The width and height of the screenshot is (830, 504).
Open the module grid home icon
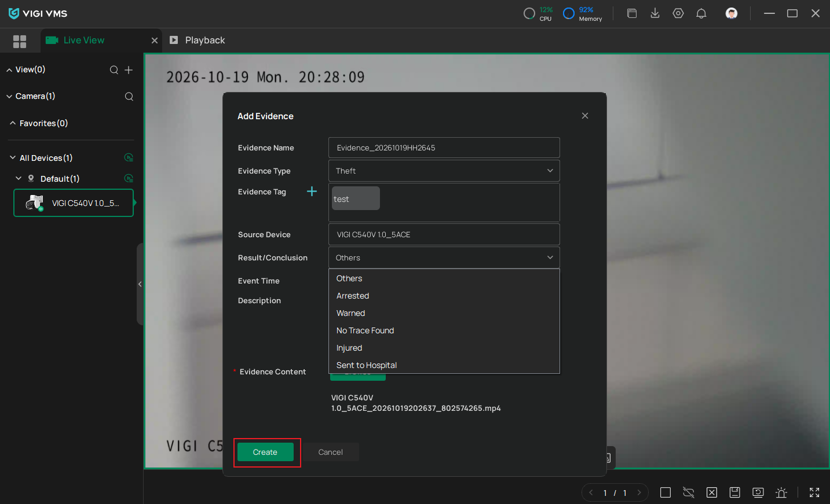(x=20, y=41)
